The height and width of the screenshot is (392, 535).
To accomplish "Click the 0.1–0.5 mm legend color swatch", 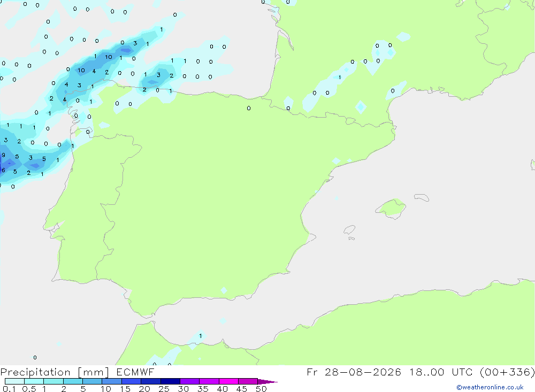I will [x=14, y=381].
